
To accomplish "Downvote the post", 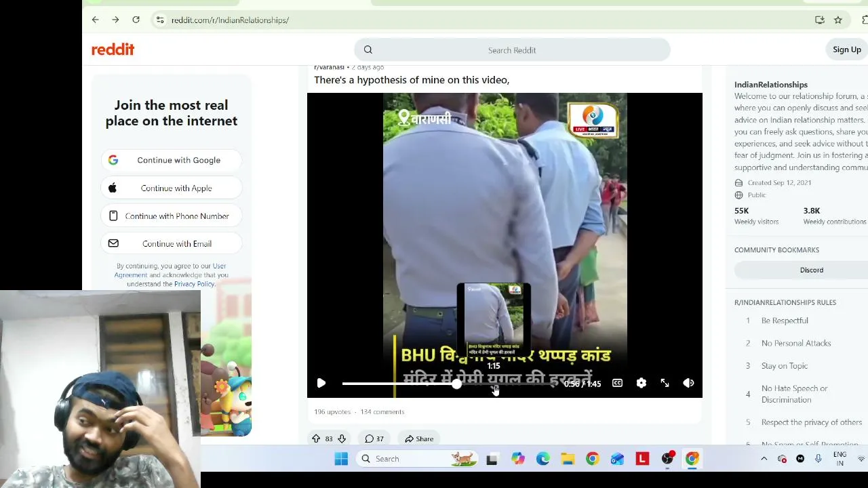I will point(342,439).
